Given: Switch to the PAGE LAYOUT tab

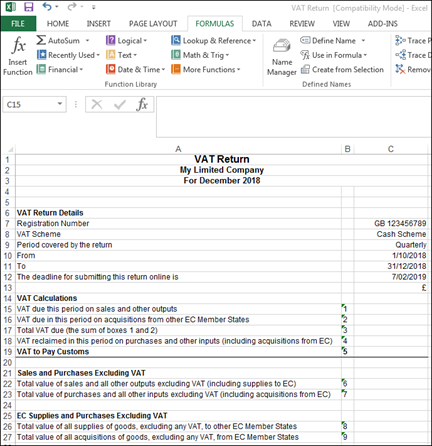Looking at the screenshot, I should tap(153, 24).
